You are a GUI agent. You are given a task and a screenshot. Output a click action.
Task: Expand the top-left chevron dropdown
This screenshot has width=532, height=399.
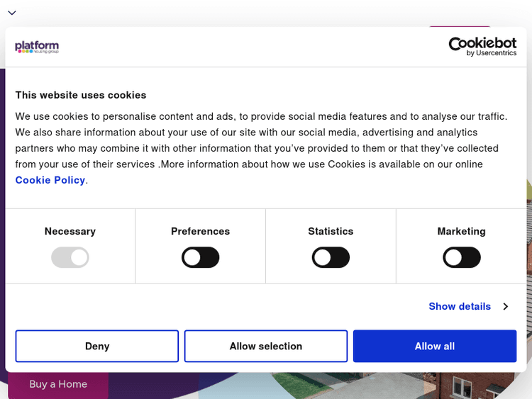(x=12, y=13)
